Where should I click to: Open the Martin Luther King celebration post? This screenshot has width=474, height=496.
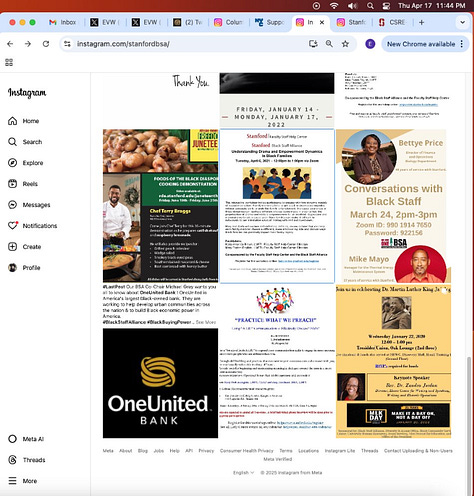tap(393, 361)
